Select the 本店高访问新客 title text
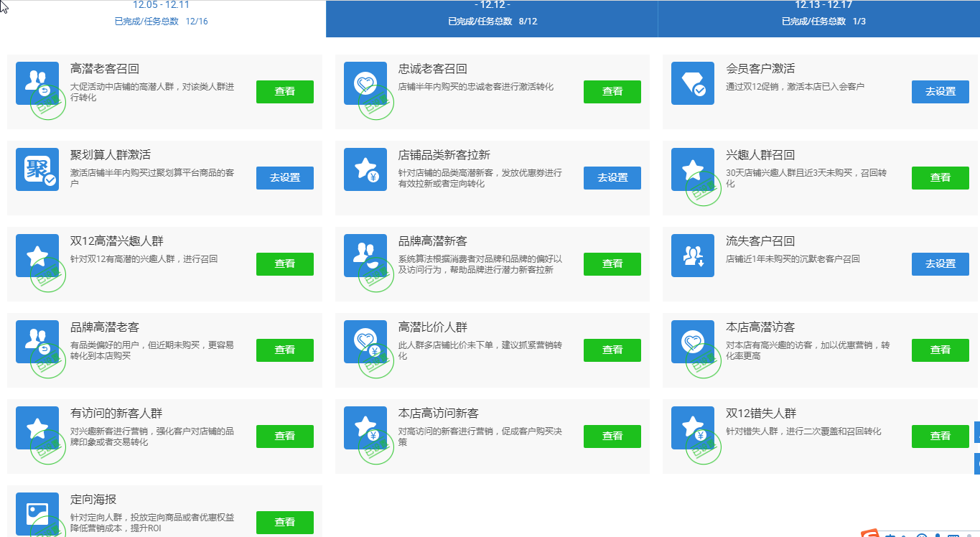The height and width of the screenshot is (537, 980). (x=439, y=414)
